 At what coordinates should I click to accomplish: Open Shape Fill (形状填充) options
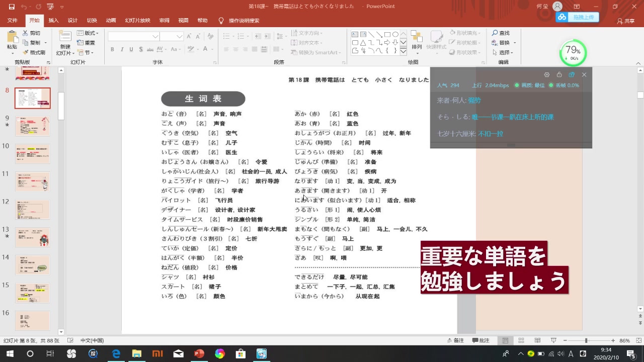(466, 32)
